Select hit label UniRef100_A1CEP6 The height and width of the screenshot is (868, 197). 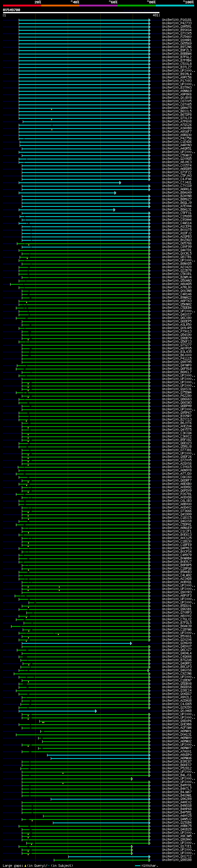(177, 226)
